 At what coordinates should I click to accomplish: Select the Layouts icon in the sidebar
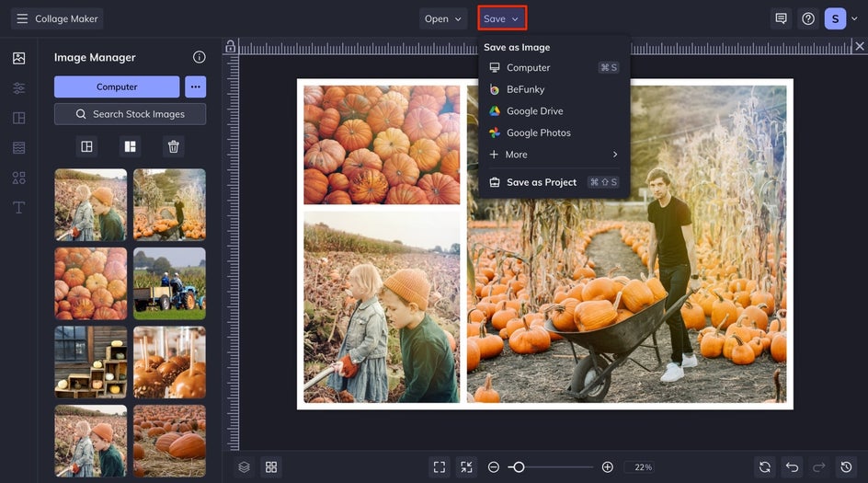click(x=18, y=118)
